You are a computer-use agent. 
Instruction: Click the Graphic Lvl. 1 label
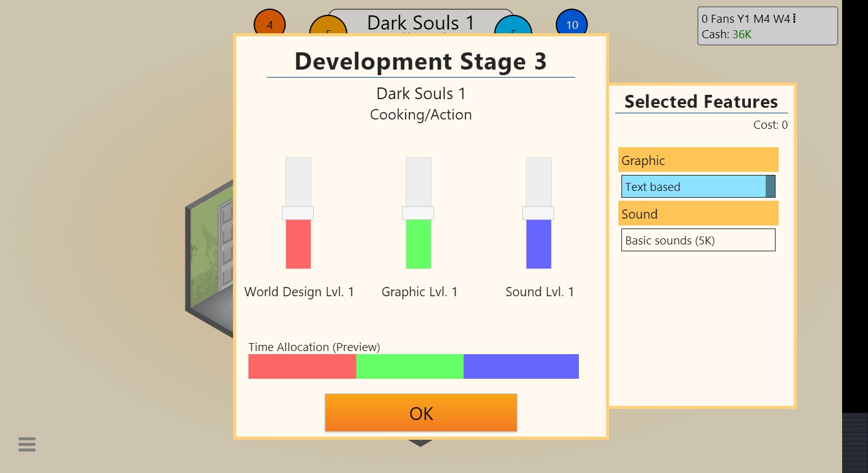tap(420, 292)
